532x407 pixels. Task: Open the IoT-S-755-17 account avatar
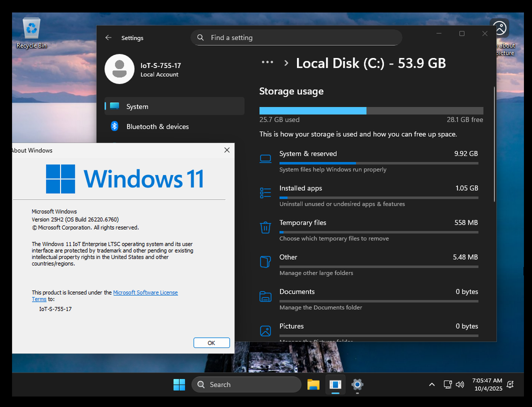120,69
